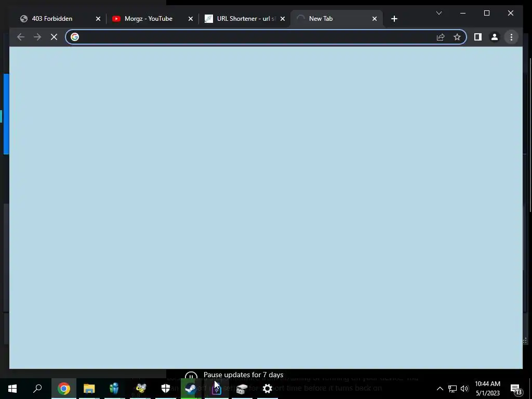Switch to the Morgz - YouTube tab

[148, 19]
